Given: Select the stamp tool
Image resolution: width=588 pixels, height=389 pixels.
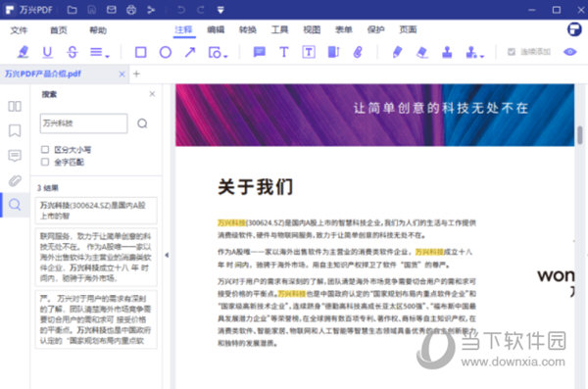Looking at the screenshot, I should pos(447,52).
